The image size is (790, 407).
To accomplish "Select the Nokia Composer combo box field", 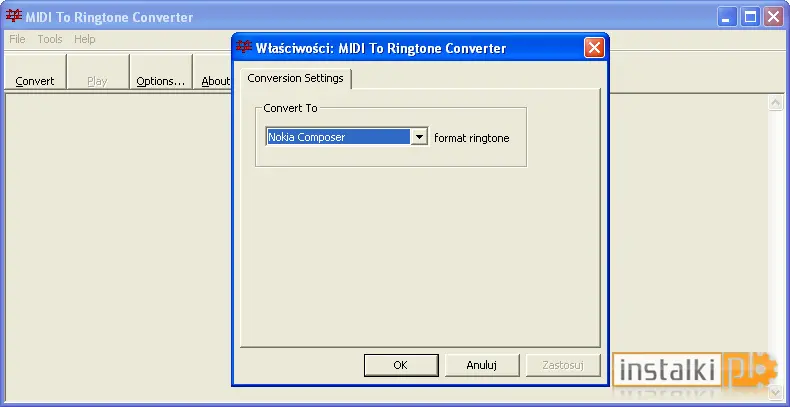I will pos(347,137).
